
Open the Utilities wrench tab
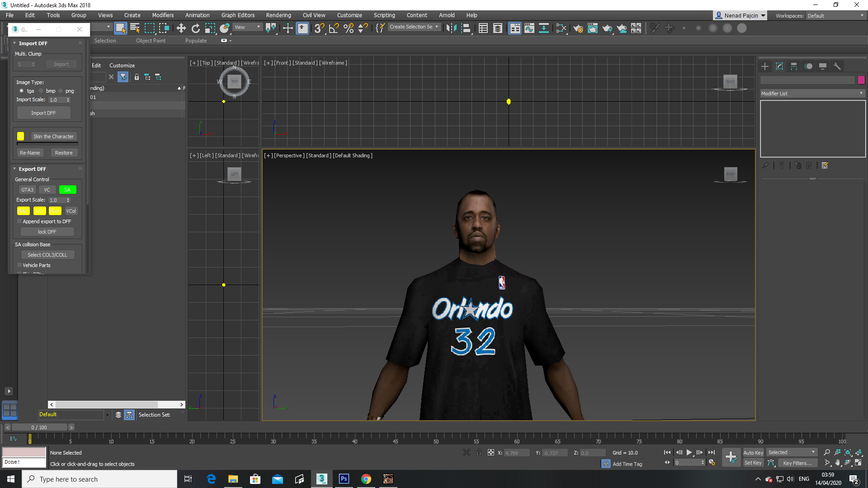coord(837,66)
